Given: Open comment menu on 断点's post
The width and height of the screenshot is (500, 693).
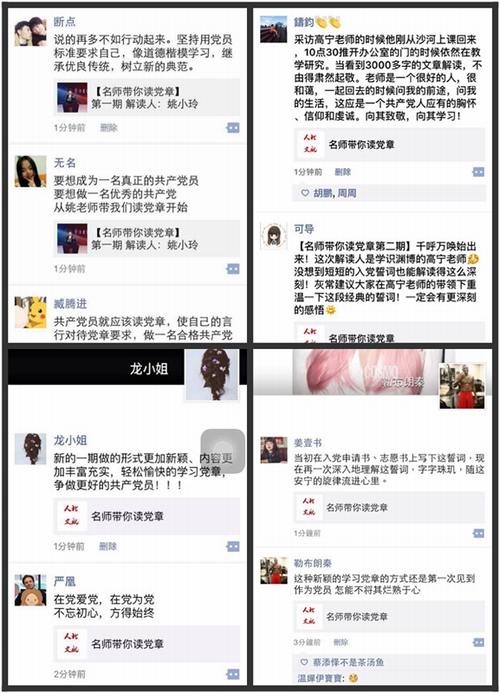Looking at the screenshot, I should click(233, 128).
